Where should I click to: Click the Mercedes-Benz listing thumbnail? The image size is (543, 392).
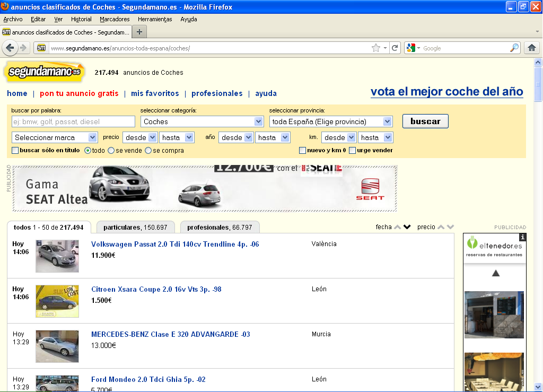(x=57, y=346)
